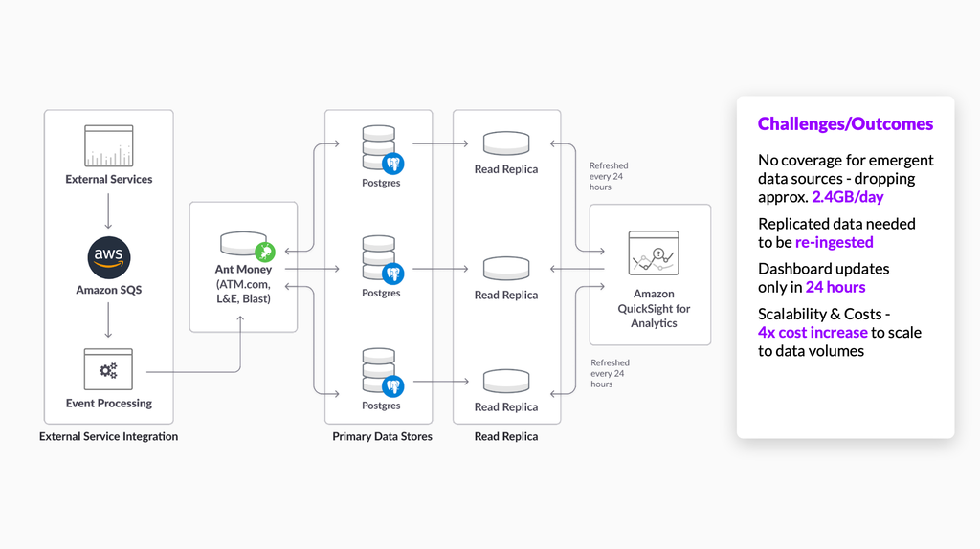Viewport: 980px width, 549px height.
Task: Click the bottom Postgres database icon
Action: [383, 372]
